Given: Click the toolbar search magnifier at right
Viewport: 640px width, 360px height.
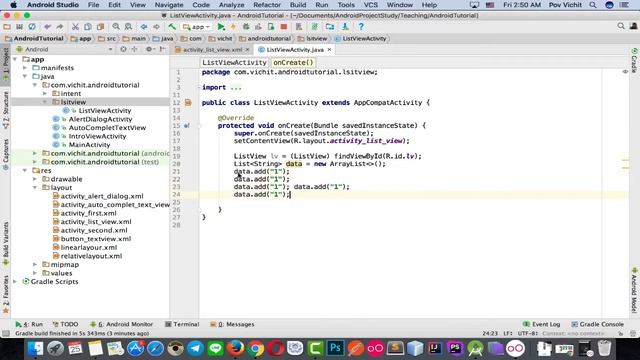Looking at the screenshot, I should 621,26.
